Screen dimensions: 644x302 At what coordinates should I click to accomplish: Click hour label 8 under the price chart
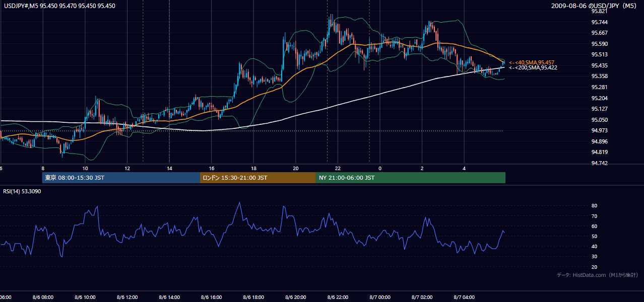(43, 169)
